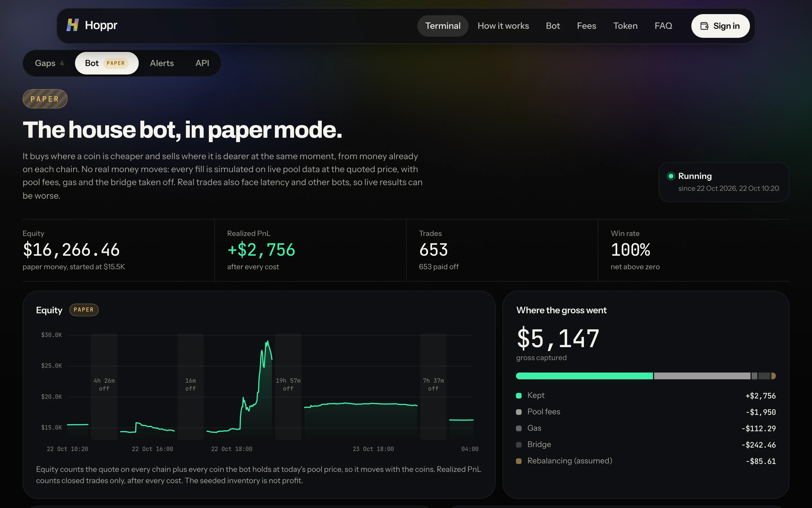Click the '19h 57m off' chart band
The image size is (812, 508).
coord(288,386)
